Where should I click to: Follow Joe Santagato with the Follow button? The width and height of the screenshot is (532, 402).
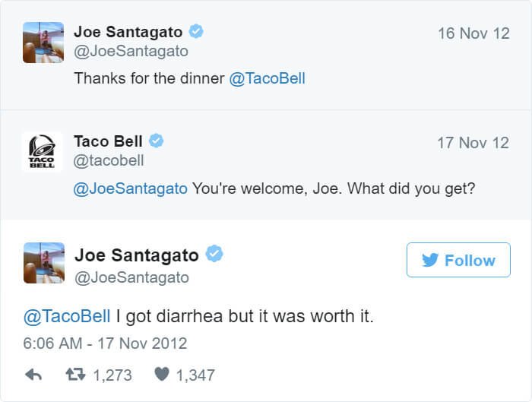point(458,260)
